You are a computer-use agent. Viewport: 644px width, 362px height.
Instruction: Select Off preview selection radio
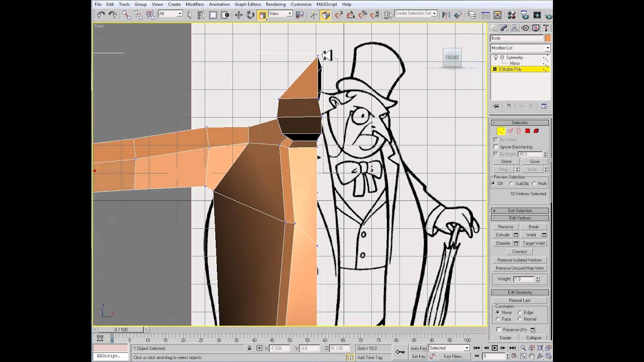(x=494, y=184)
